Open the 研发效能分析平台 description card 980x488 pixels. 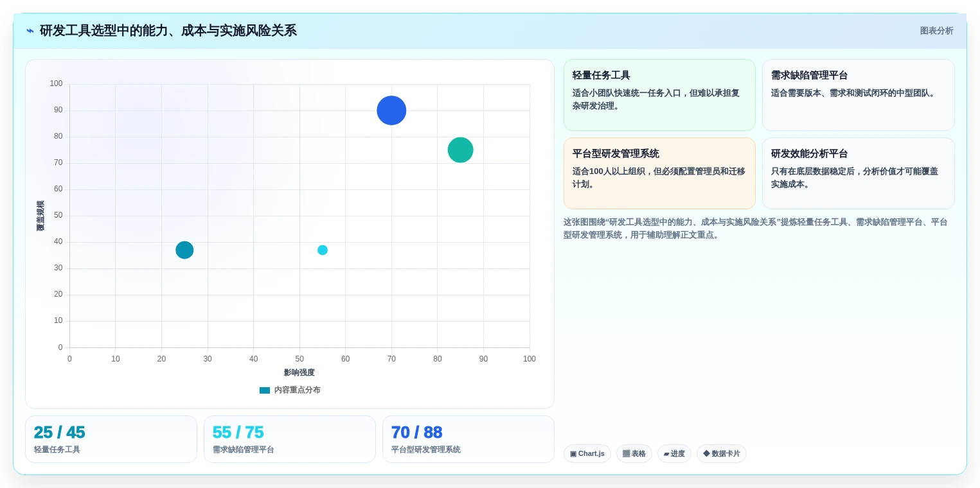858,173
